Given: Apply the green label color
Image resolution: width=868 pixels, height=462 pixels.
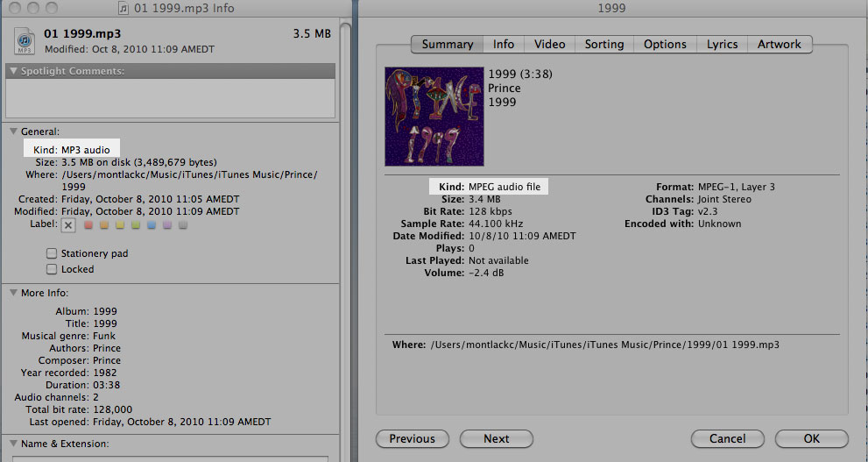Looking at the screenshot, I should [136, 225].
